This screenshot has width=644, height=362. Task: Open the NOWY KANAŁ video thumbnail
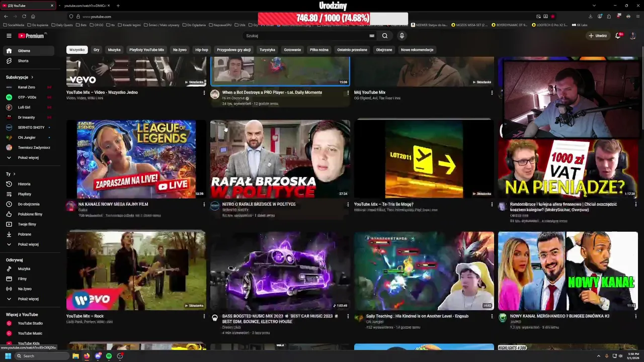(568, 270)
